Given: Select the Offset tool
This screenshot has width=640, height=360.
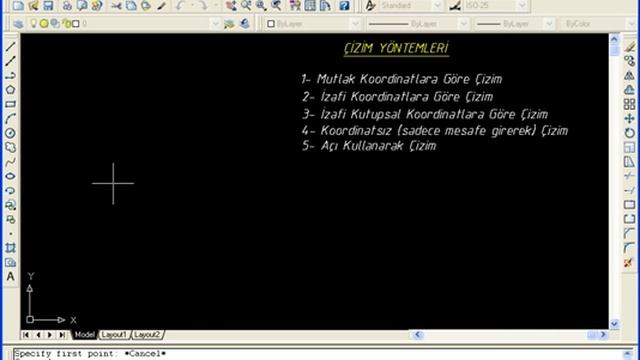Looking at the screenshot, I should coord(629,90).
